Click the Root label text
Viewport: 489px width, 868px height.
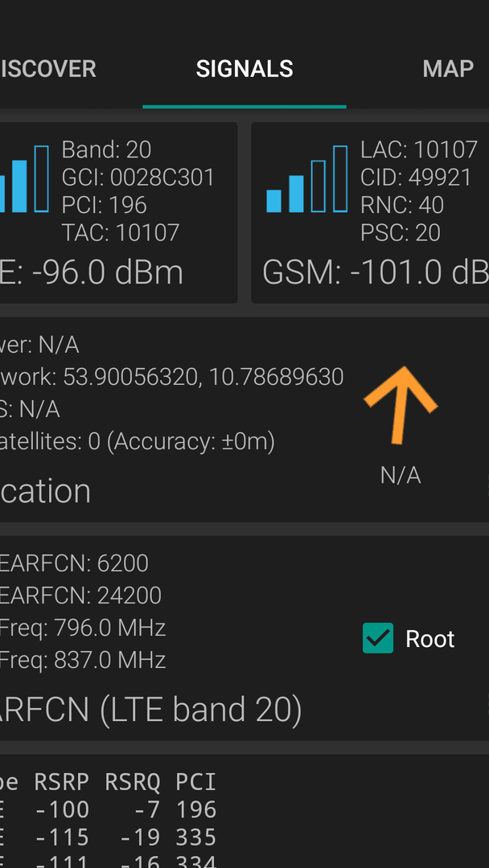click(429, 639)
